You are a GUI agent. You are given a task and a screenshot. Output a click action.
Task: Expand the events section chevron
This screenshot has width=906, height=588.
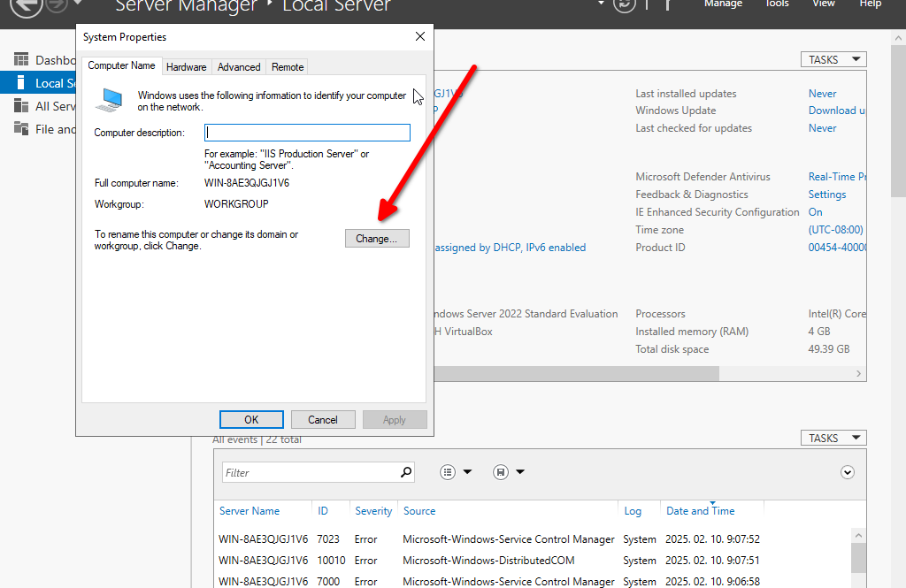(x=848, y=472)
